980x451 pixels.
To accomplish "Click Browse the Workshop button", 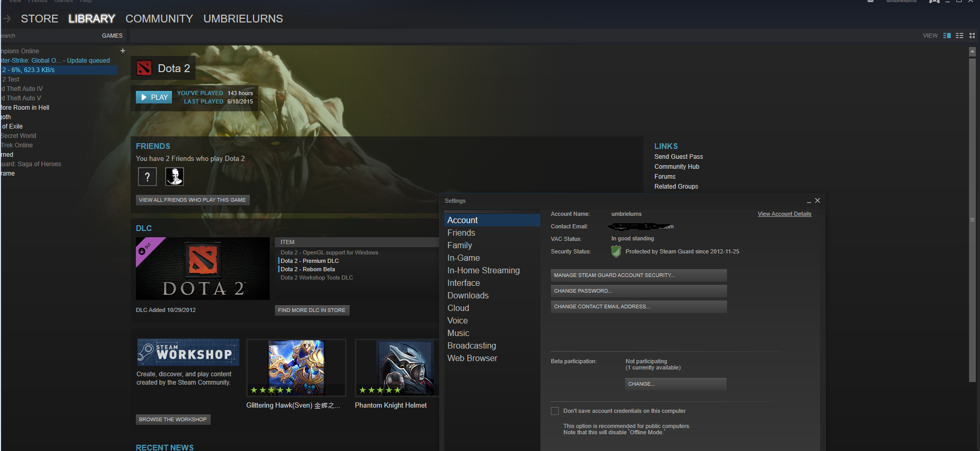I will (x=173, y=420).
